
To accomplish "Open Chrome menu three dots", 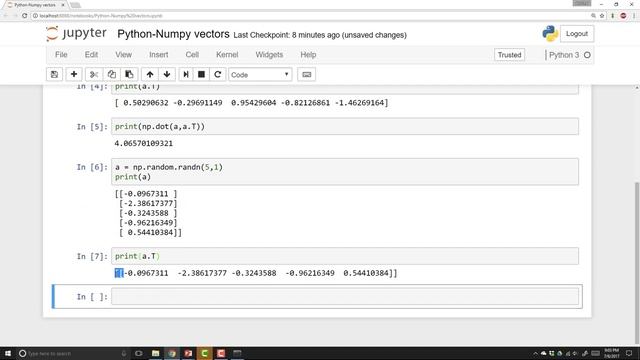I will [x=634, y=16].
